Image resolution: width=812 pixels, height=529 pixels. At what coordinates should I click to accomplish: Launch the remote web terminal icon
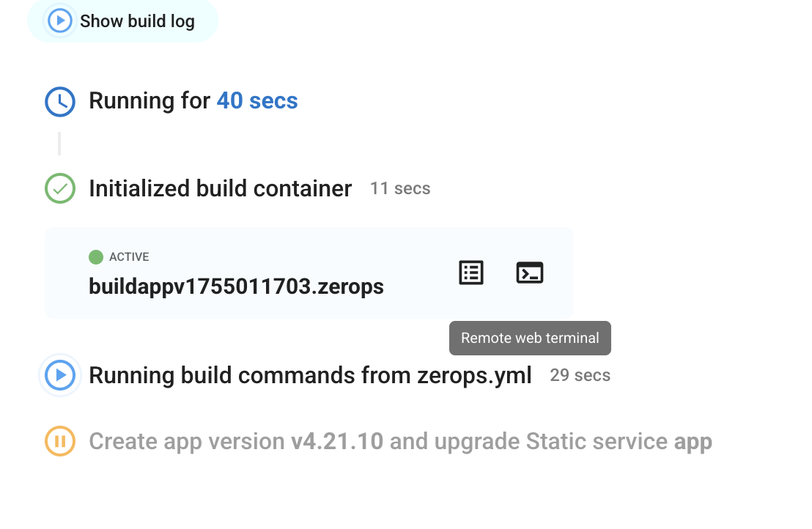click(x=530, y=273)
